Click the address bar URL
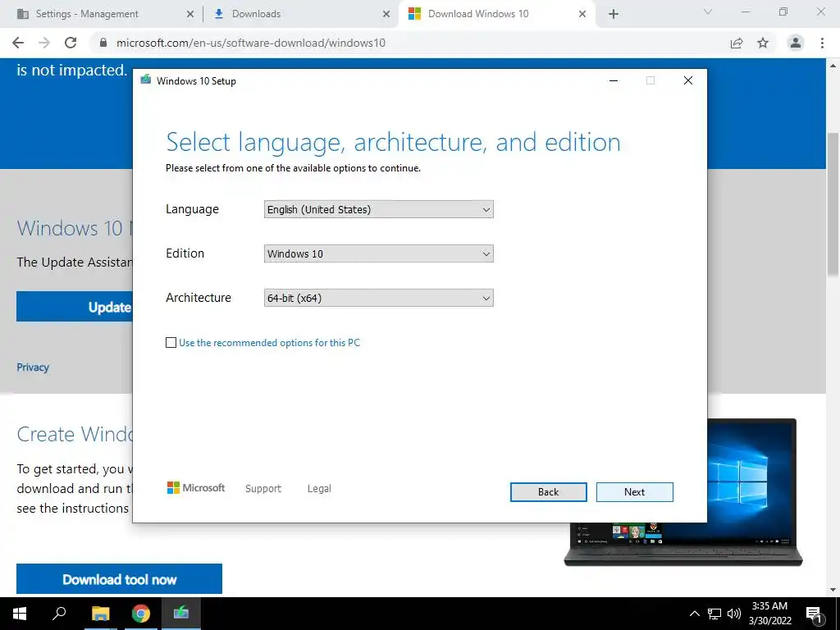Screen dimensions: 840x630 click(251, 43)
